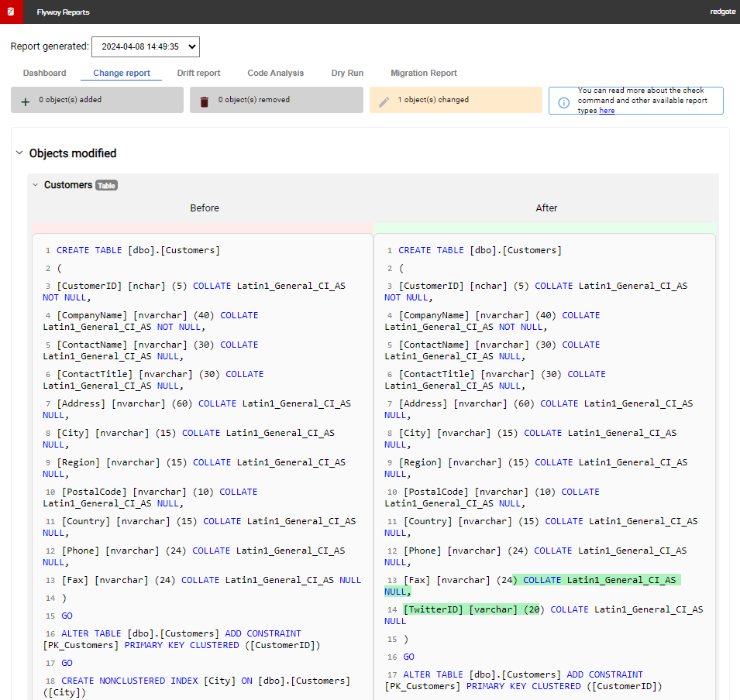This screenshot has height=700, width=740.
Task: Click the CREATE NONCLUSTERED INDEX line
Action: pos(197,686)
